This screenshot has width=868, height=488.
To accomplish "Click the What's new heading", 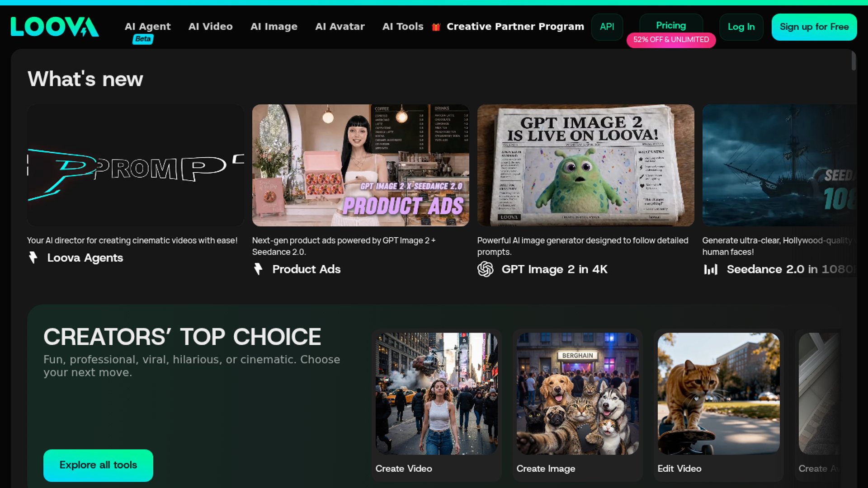I will pos(85,79).
